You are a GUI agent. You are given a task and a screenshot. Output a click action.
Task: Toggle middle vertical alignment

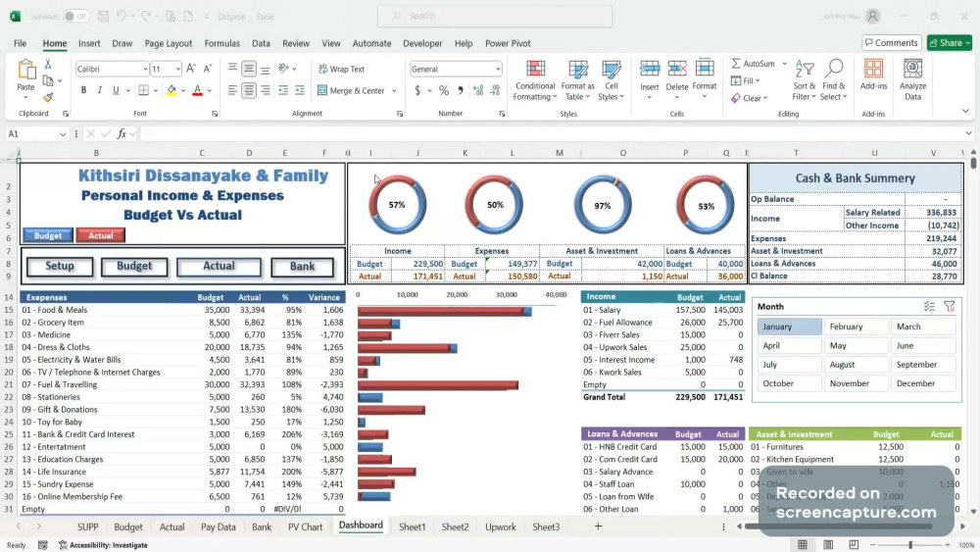(249, 69)
